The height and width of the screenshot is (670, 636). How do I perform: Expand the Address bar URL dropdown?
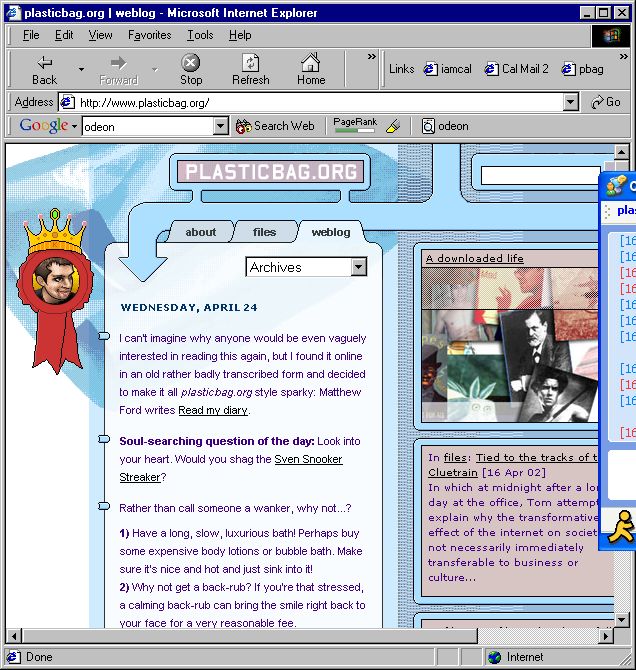570,102
